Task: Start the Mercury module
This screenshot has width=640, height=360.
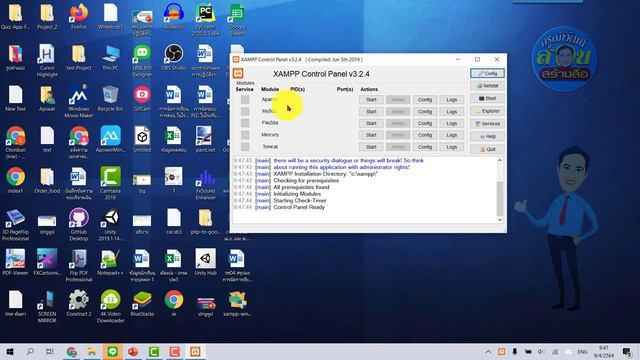Action: click(371, 135)
